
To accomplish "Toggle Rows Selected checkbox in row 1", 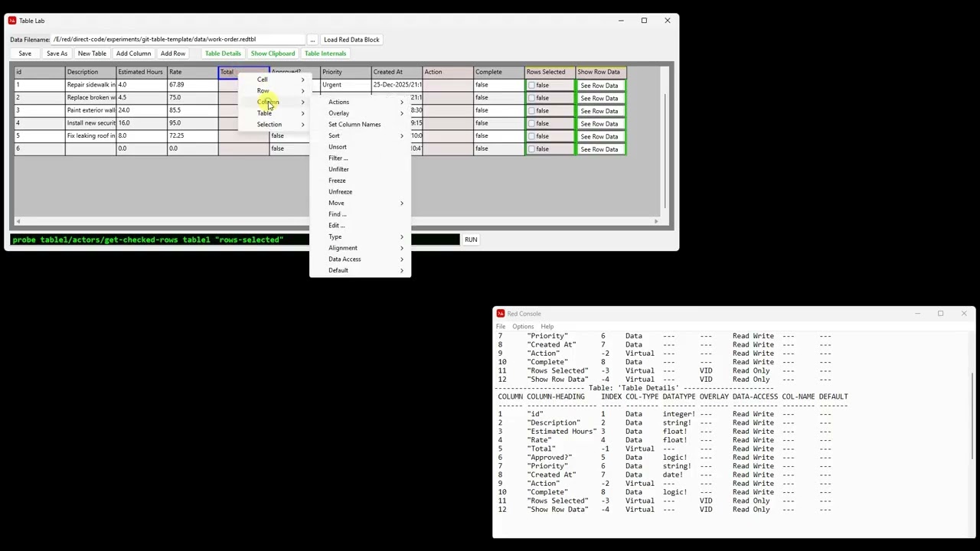I will pyautogui.click(x=531, y=86).
